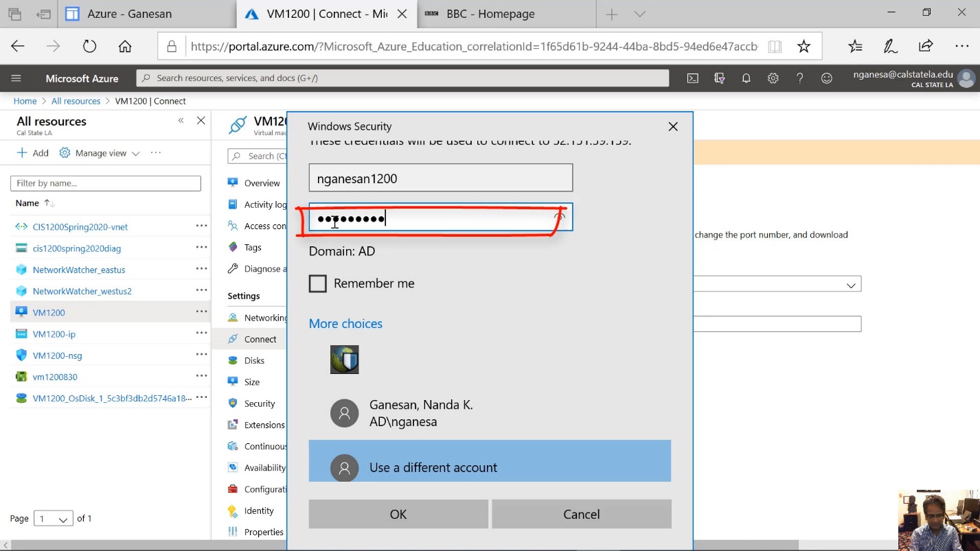Viewport: 980px width, 551px height.
Task: Expand the Manage view dropdown
Action: 100,153
